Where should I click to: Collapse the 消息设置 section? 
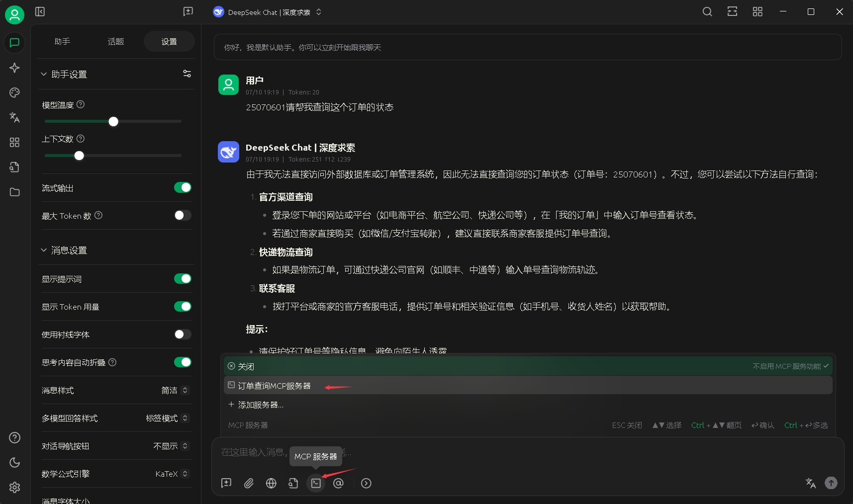tap(64, 250)
